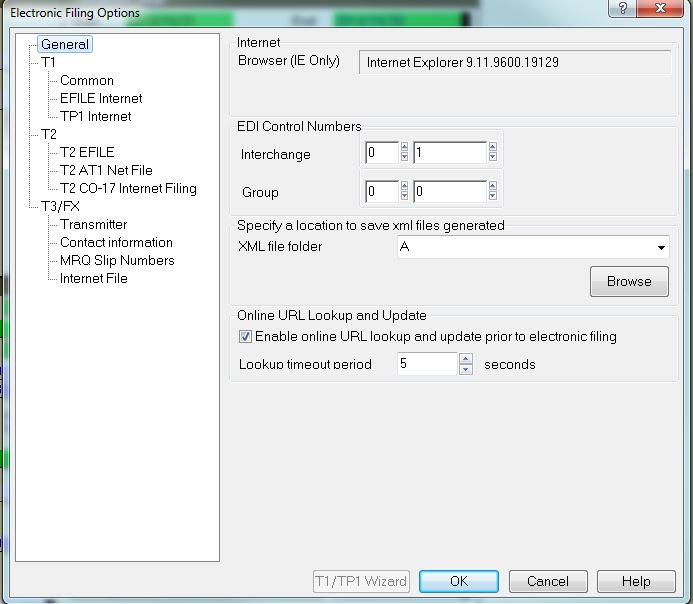This screenshot has width=693, height=604.
Task: Click the Browser (IE Only) field
Action: click(515, 62)
